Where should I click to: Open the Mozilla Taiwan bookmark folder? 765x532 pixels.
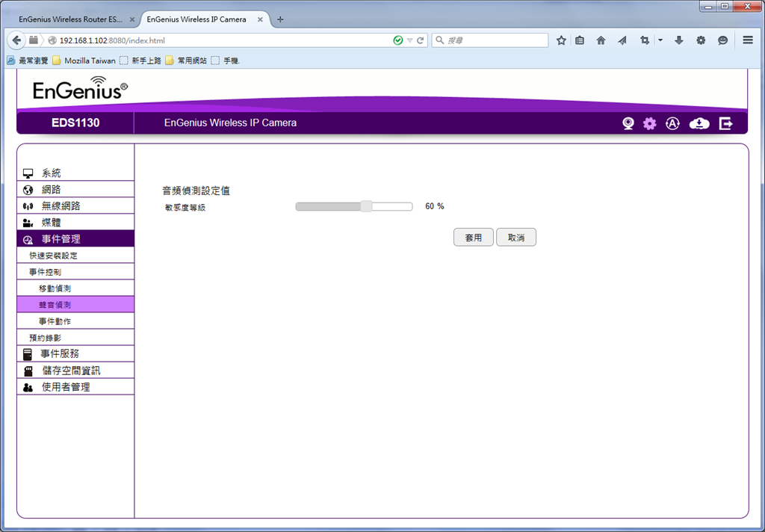click(84, 61)
